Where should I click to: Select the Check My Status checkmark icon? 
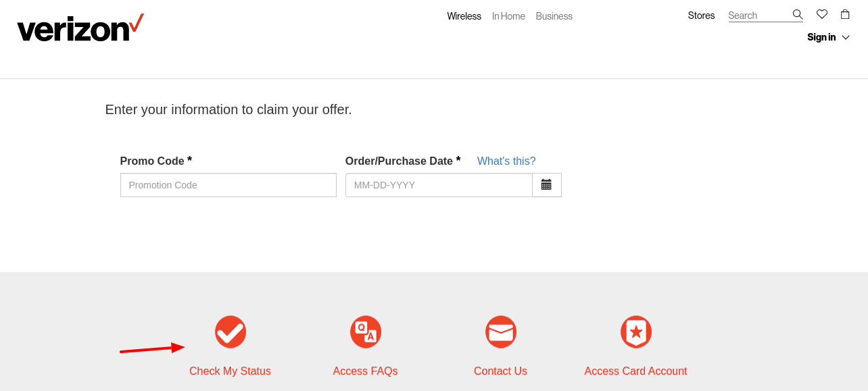click(230, 332)
